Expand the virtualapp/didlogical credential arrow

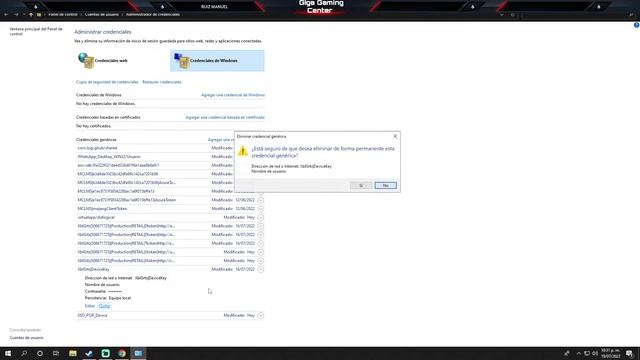pos(260,218)
